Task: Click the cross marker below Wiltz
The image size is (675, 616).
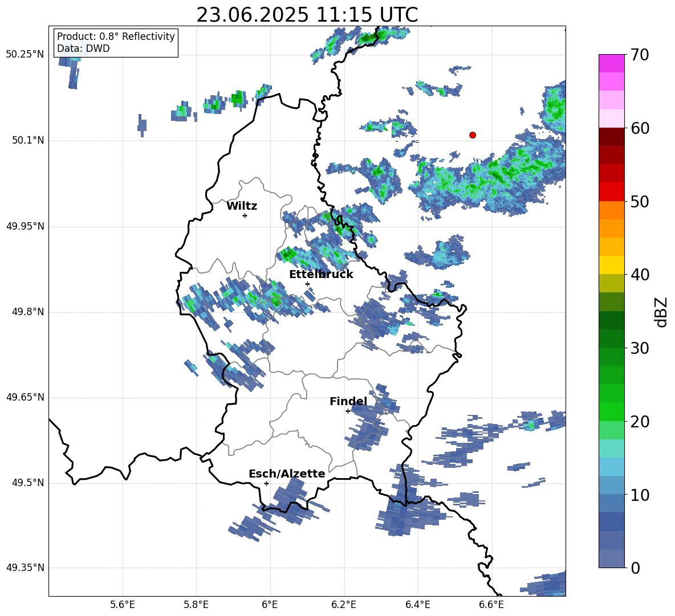Action: coord(245,215)
